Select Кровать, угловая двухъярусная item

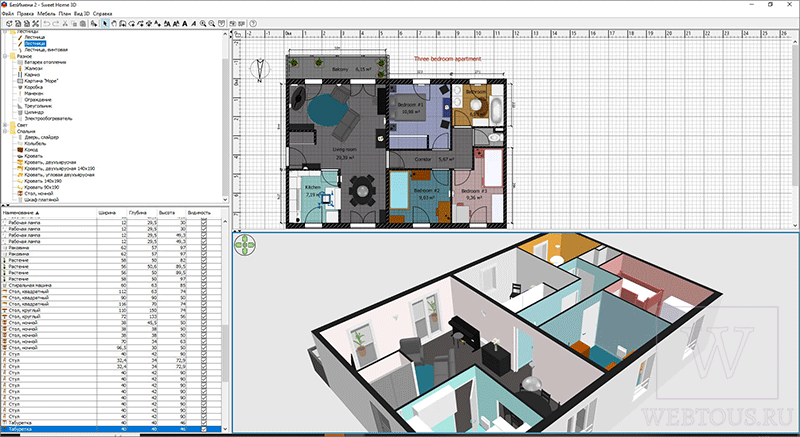coord(59,174)
